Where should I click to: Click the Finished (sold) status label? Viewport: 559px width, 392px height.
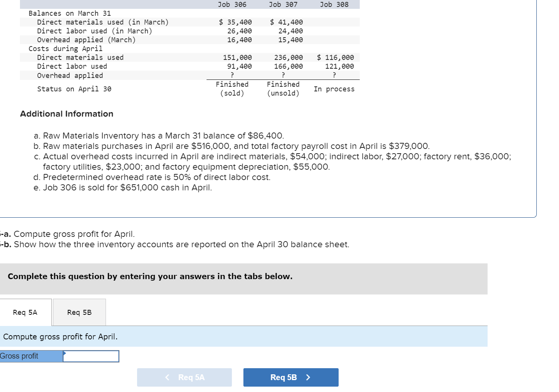(x=232, y=89)
